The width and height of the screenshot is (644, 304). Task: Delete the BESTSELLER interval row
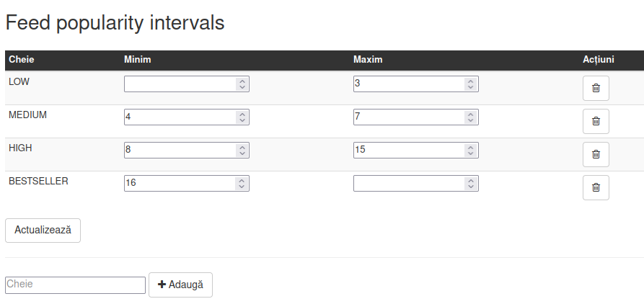596,187
